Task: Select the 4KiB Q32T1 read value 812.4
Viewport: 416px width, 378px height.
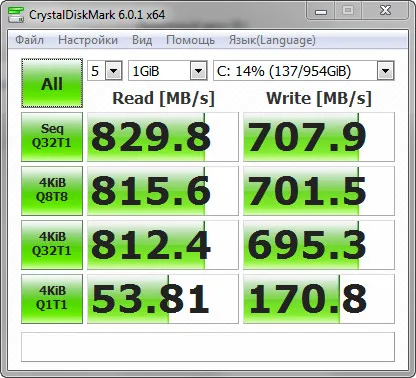Action: click(x=163, y=245)
